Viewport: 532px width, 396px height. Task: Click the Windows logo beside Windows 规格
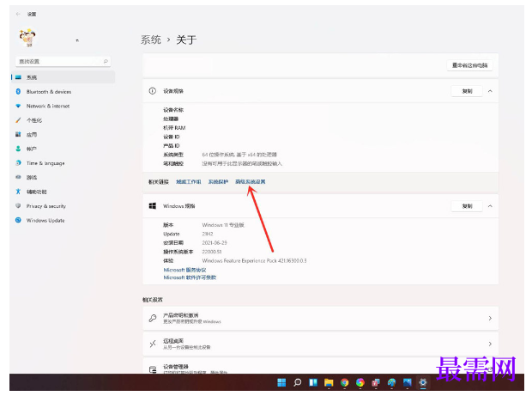point(153,206)
